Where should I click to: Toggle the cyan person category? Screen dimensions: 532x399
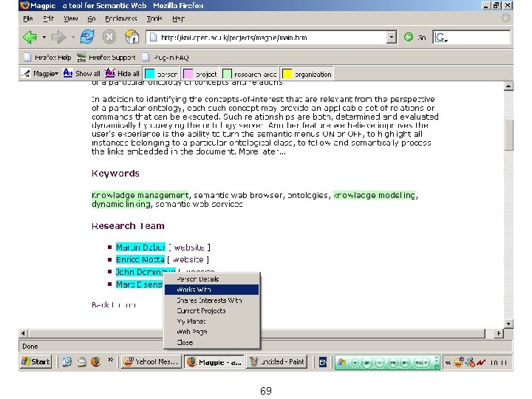(161, 74)
